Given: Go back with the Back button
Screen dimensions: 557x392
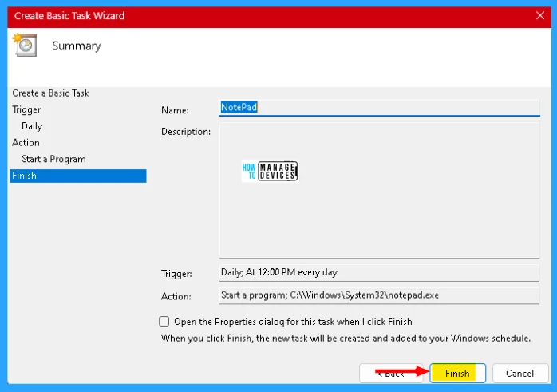Looking at the screenshot, I should click(391, 373).
